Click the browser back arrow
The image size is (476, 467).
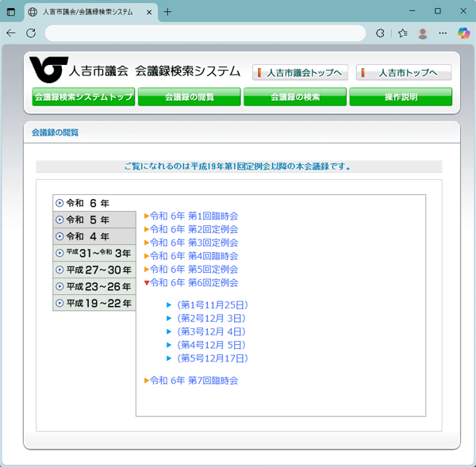coord(11,33)
